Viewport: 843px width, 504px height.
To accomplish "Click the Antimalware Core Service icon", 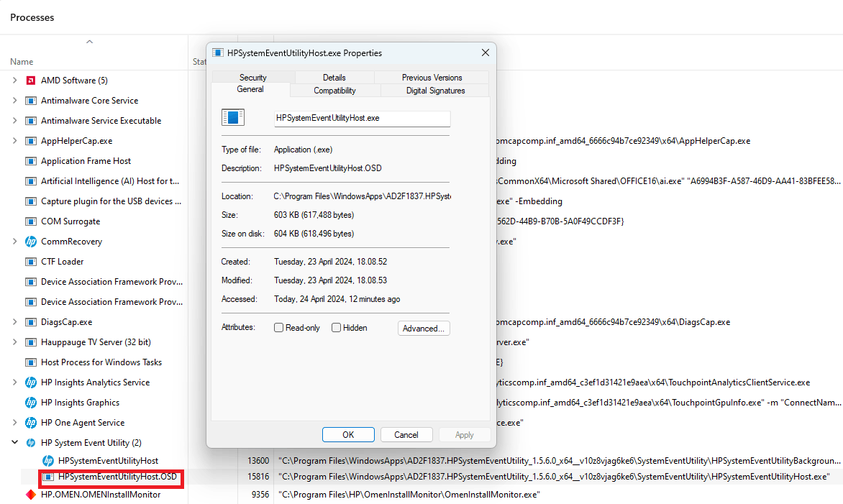I will coord(31,101).
